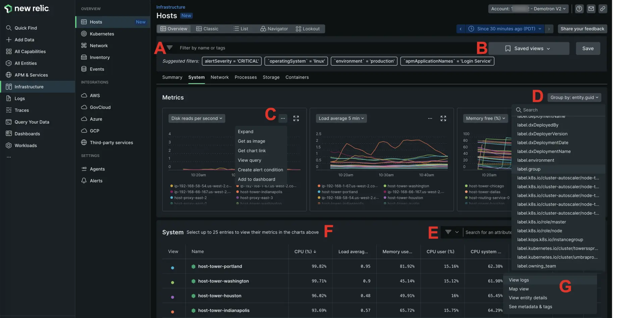Open the Saved views dropdown
The height and width of the screenshot is (318, 644).
tap(528, 49)
